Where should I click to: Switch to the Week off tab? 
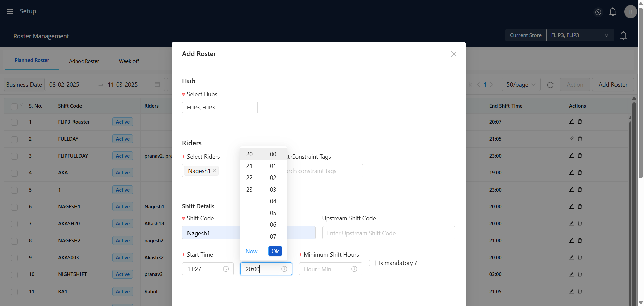click(x=129, y=61)
